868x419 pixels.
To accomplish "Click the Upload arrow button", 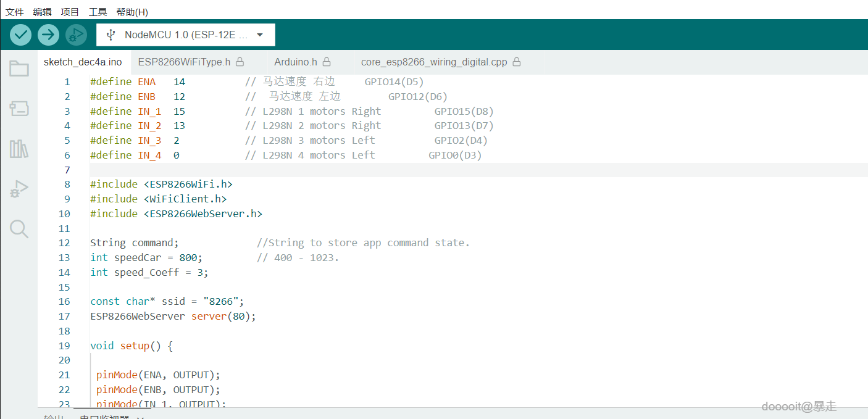I will pyautogui.click(x=48, y=35).
